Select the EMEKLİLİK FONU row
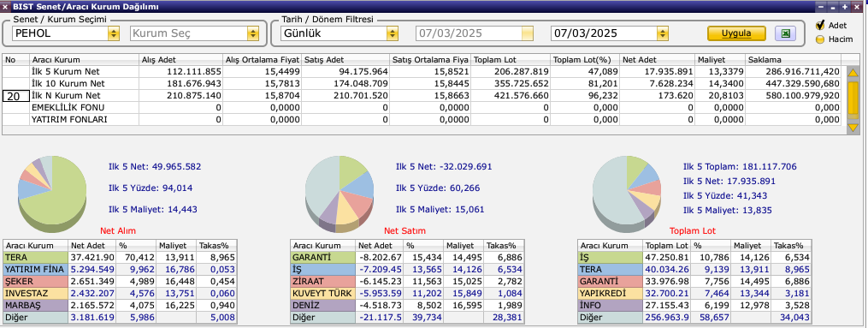 coord(422,108)
